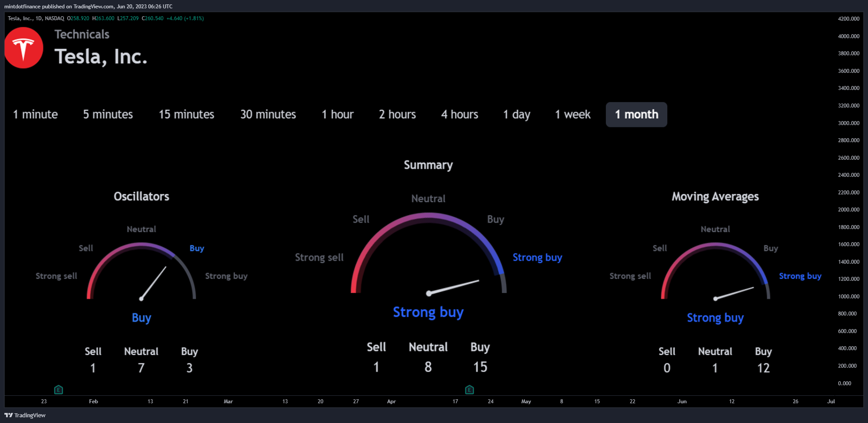Click the Summary heading

(x=428, y=165)
